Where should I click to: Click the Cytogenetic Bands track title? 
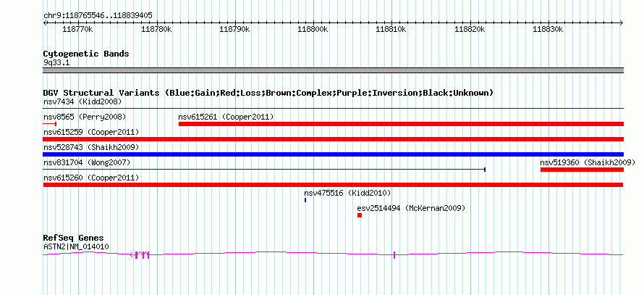86,54
